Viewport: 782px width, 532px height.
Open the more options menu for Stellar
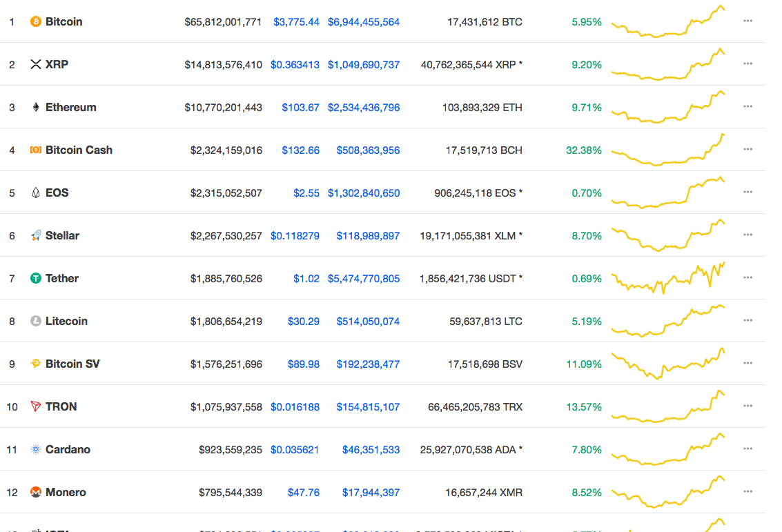click(747, 235)
